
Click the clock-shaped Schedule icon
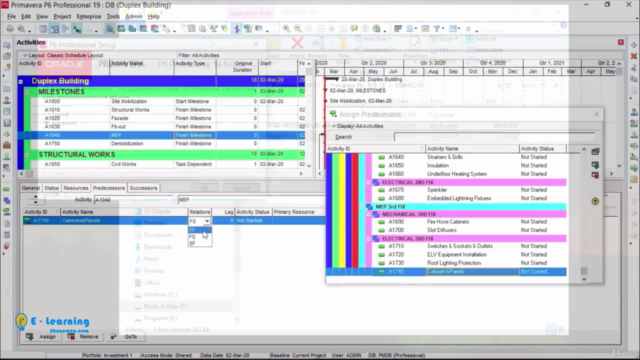(202, 29)
